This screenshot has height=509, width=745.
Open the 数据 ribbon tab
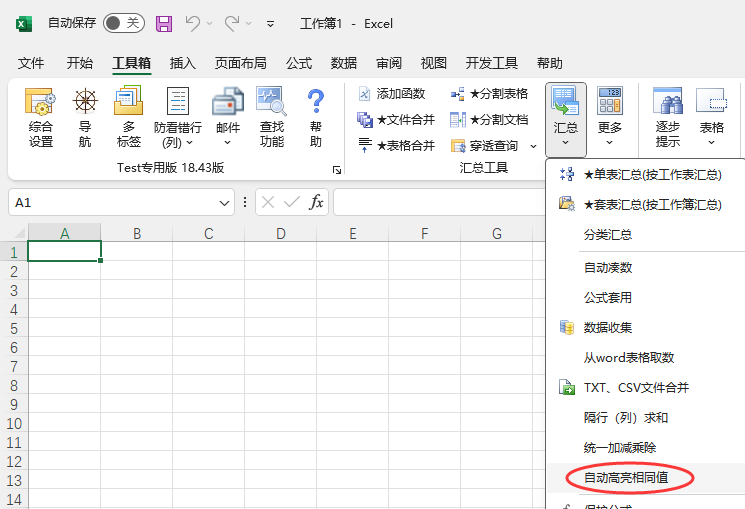344,63
